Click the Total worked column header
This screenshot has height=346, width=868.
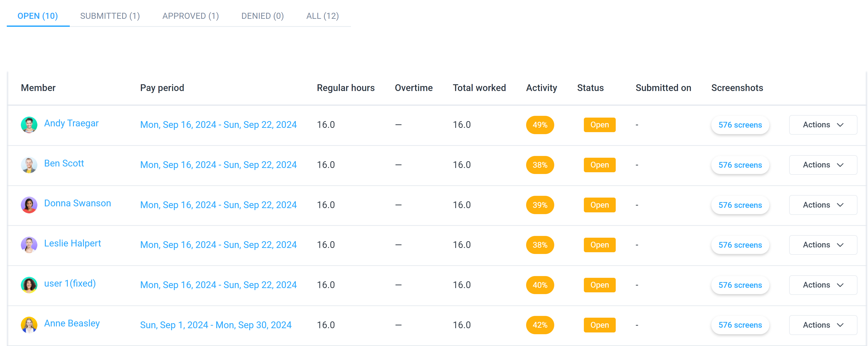pyautogui.click(x=479, y=88)
